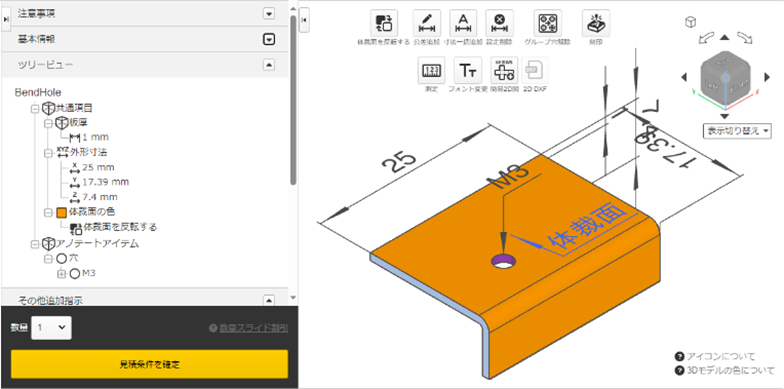Expand the 注意事項 section
Image resolution: width=784 pixels, height=389 pixels.
269,14
